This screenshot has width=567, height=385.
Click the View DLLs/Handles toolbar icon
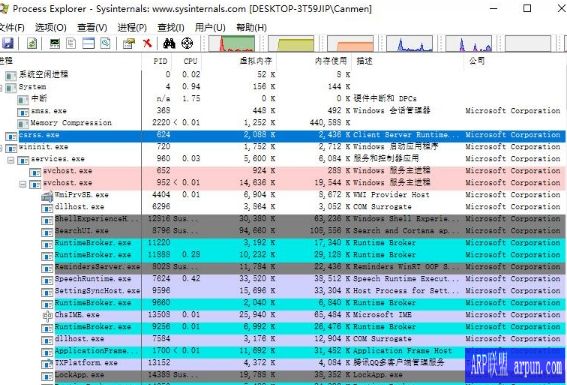(x=105, y=43)
